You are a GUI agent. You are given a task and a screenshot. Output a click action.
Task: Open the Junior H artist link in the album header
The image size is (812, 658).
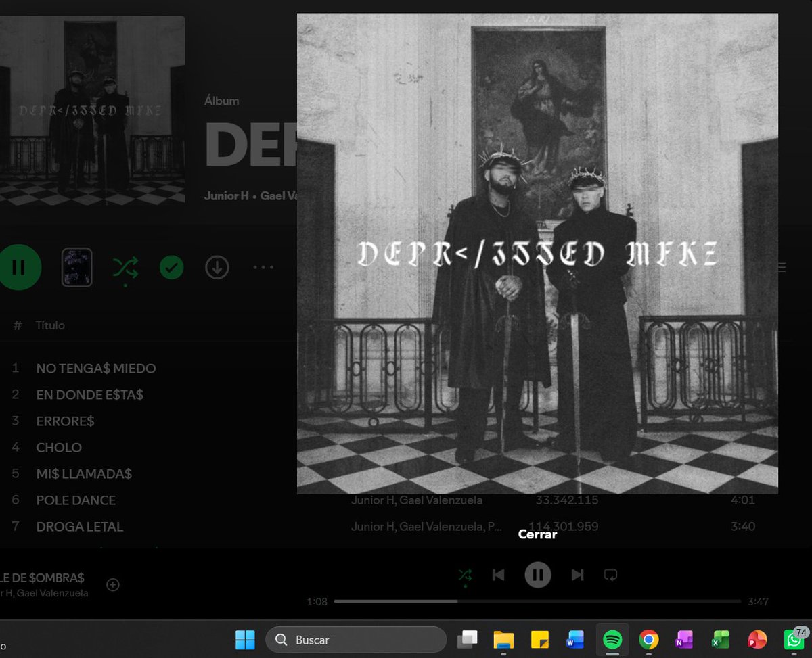(x=227, y=196)
